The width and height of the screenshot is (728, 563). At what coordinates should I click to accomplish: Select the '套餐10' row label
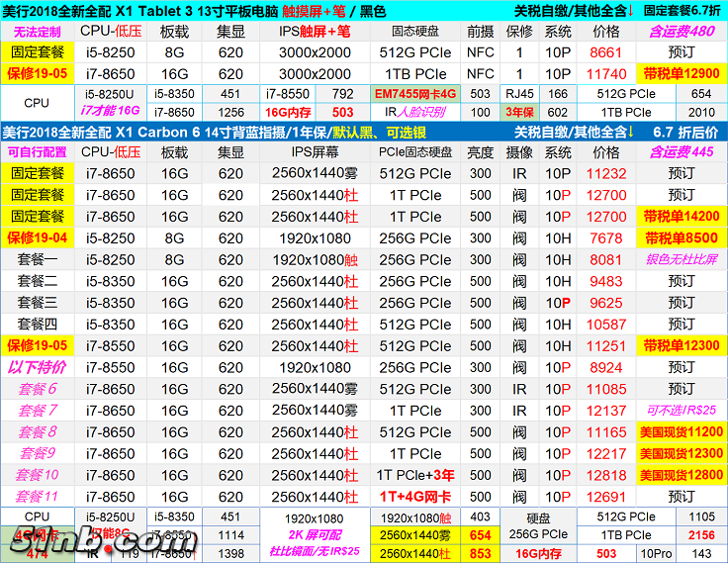(38, 475)
